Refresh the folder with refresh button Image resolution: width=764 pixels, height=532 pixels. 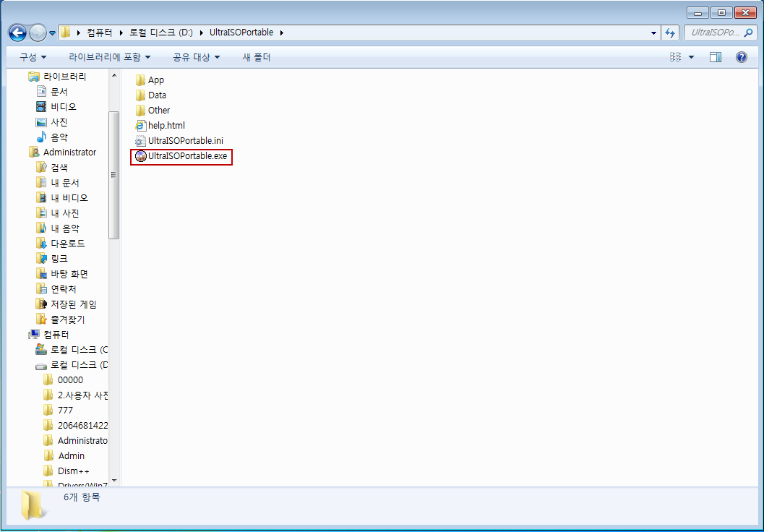[x=671, y=33]
